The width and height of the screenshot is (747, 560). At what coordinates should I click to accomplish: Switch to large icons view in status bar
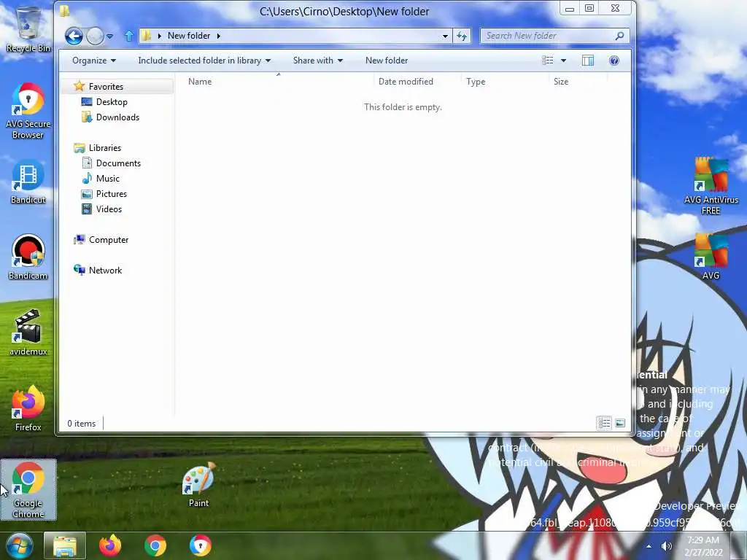click(x=620, y=423)
